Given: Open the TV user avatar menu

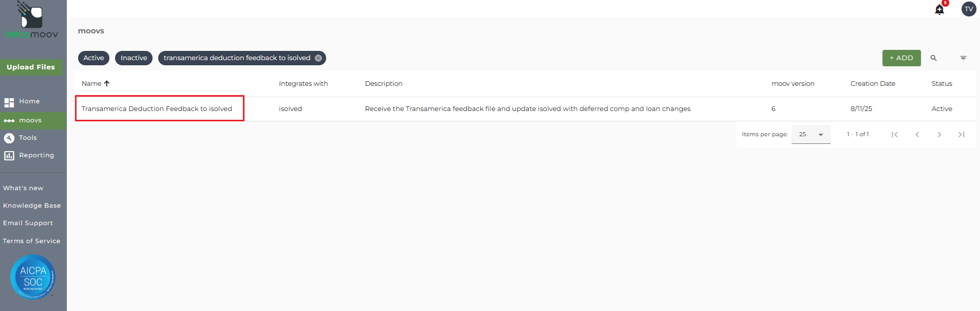Looking at the screenshot, I should (x=969, y=9).
